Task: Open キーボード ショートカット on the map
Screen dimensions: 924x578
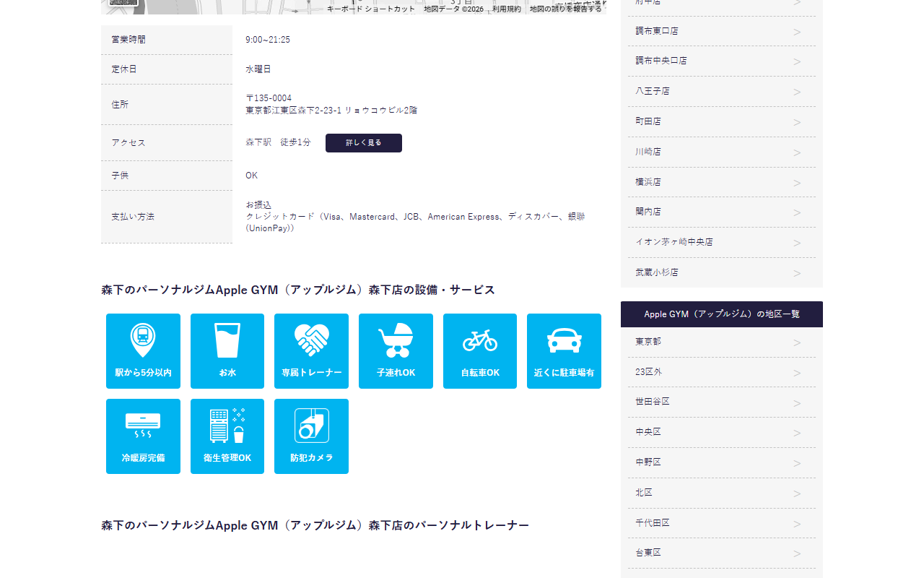Action: point(371,9)
